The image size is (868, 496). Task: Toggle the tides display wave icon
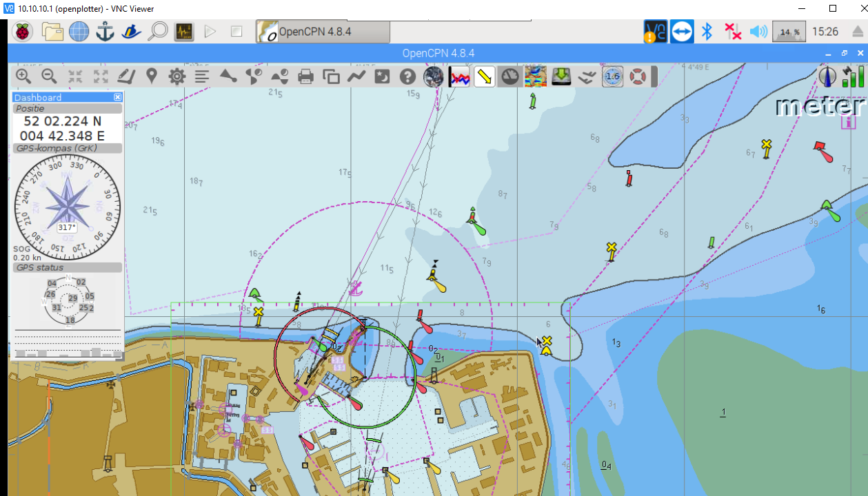(587, 76)
